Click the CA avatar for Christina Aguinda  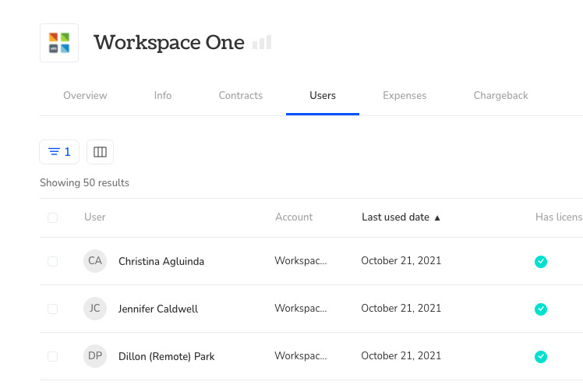click(x=95, y=261)
